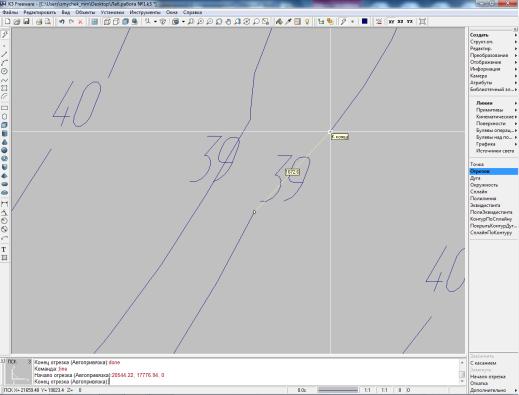Screen dimensions: 519x395
Task: Select the arc tool in left toolbar
Action: pyautogui.click(x=4, y=63)
